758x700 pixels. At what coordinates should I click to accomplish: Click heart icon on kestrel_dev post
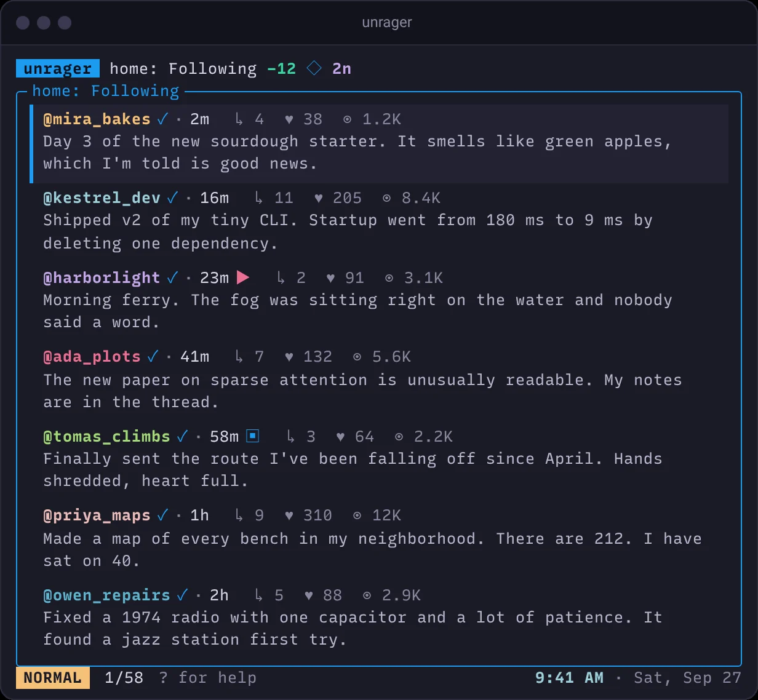click(x=318, y=198)
